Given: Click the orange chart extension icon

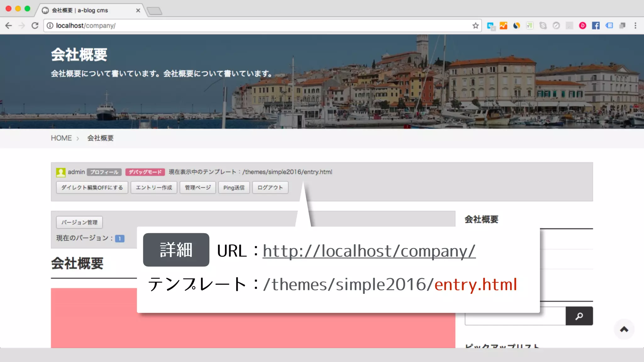Looking at the screenshot, I should click(503, 25).
